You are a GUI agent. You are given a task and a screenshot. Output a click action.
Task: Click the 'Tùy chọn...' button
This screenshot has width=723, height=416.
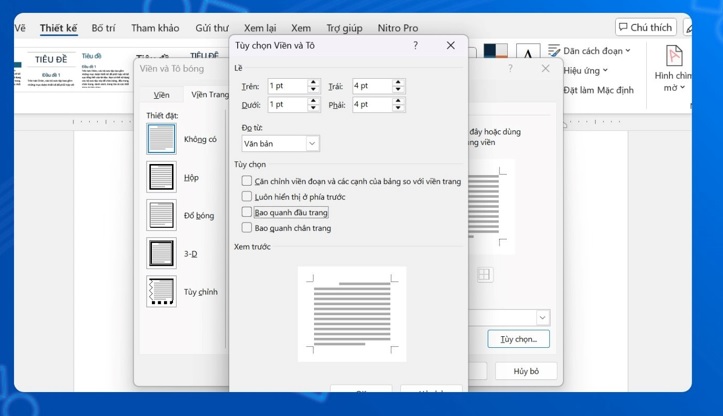point(518,339)
